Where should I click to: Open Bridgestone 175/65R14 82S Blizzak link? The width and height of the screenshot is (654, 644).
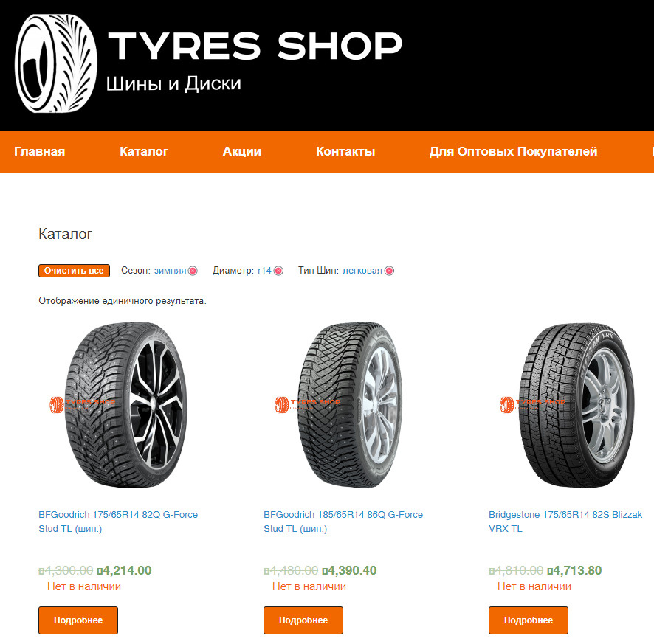pyautogui.click(x=565, y=522)
